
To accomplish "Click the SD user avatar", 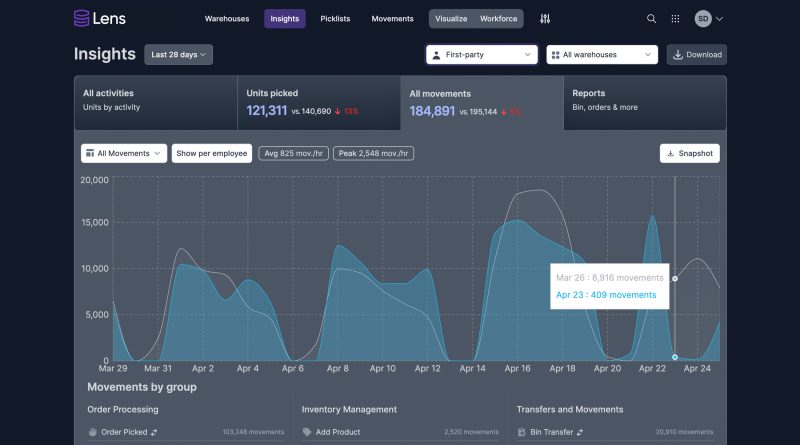I will (x=703, y=18).
